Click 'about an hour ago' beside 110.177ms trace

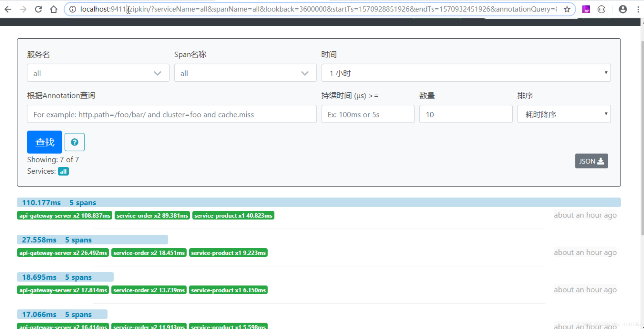point(585,215)
